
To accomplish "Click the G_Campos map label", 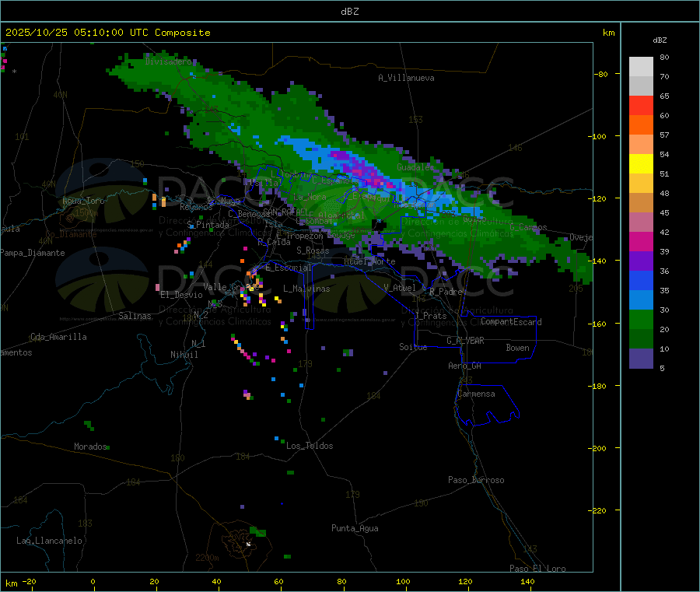I will [528, 227].
